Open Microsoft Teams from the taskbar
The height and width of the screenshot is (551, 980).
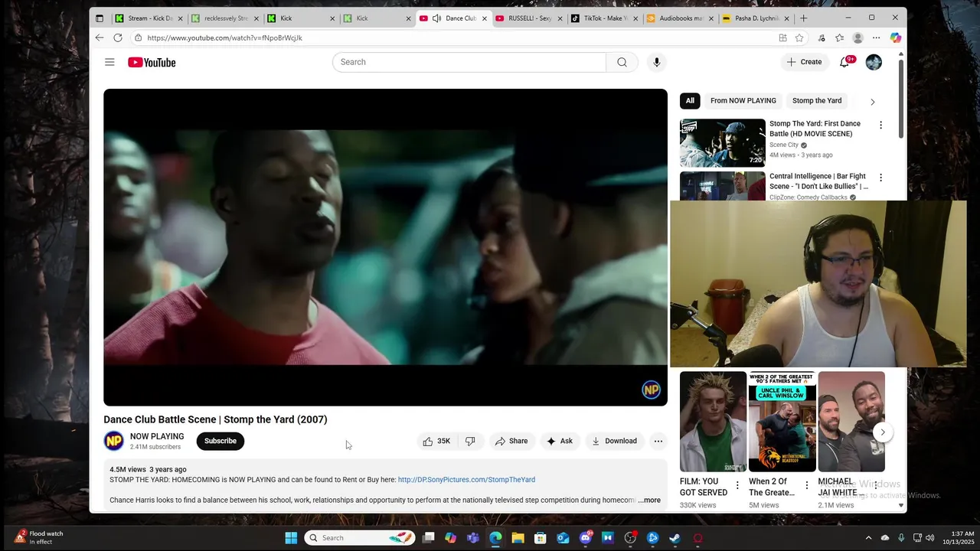(x=473, y=538)
